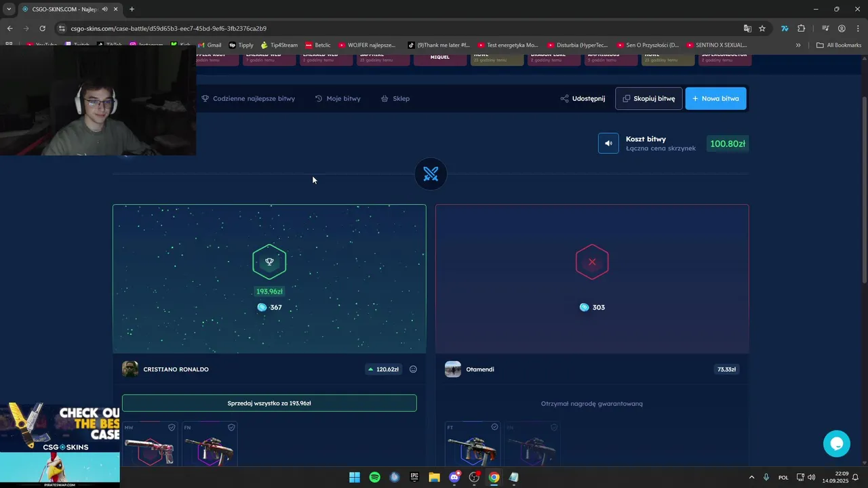Open the Gmail bookmark
The height and width of the screenshot is (488, 868).
tap(209, 45)
